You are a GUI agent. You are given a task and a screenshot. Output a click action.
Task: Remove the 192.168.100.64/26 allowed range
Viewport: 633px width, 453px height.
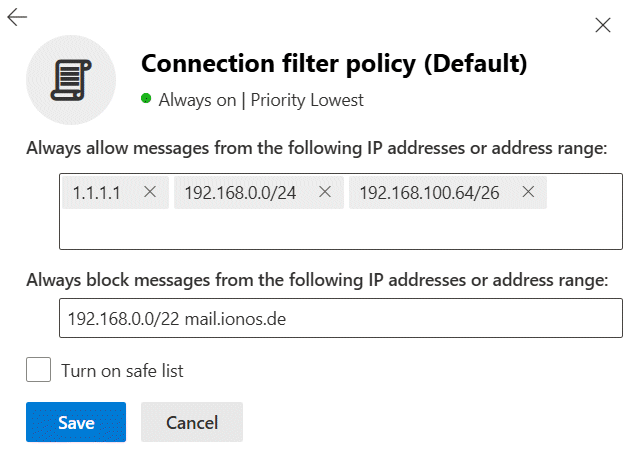[528, 192]
